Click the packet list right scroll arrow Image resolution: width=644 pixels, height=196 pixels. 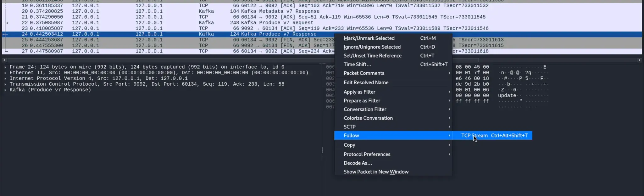pos(639,60)
